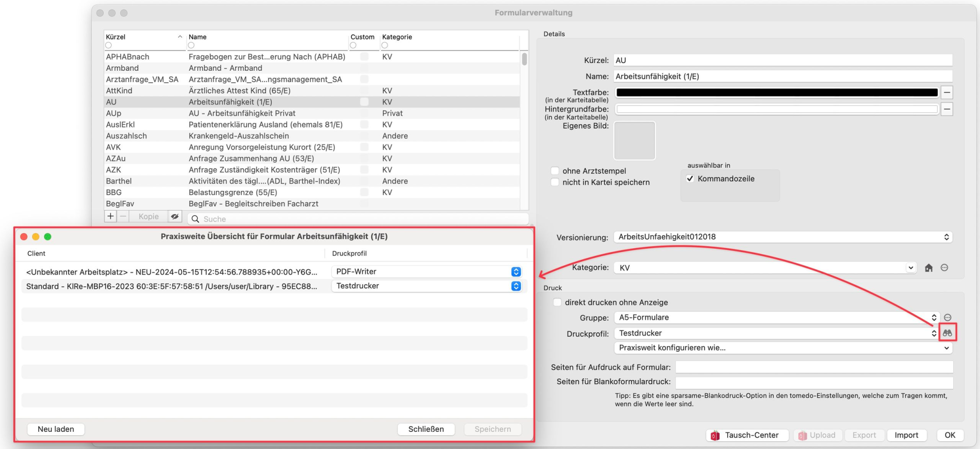Click the Eigenes Bild image well
Viewport: 980px width, 449px height.
point(635,141)
